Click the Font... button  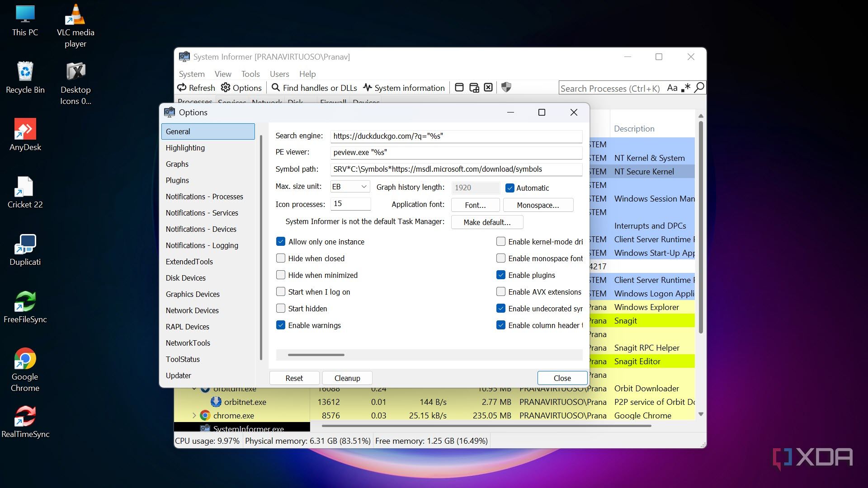tap(475, 205)
